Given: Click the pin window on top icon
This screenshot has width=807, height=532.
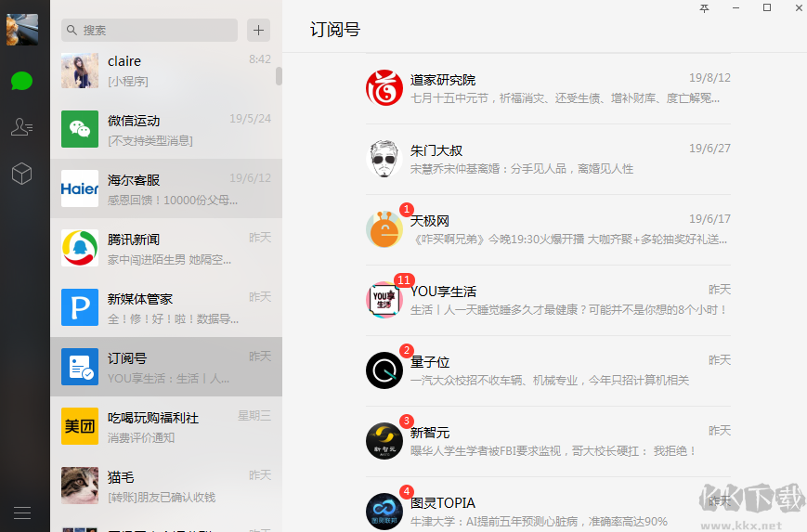Looking at the screenshot, I should [705, 8].
